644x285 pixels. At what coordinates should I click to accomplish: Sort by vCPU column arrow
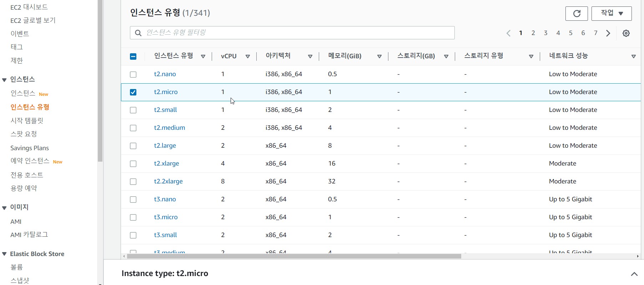click(248, 56)
